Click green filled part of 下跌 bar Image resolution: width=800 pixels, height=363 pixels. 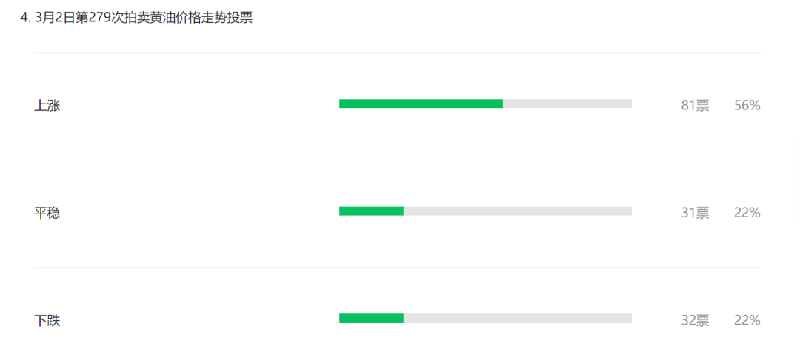pyautogui.click(x=371, y=318)
